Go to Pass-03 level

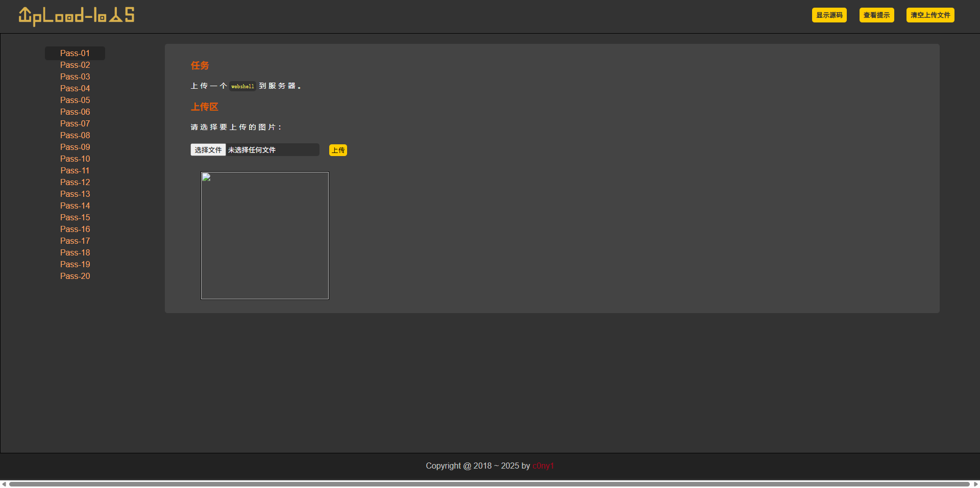(75, 76)
